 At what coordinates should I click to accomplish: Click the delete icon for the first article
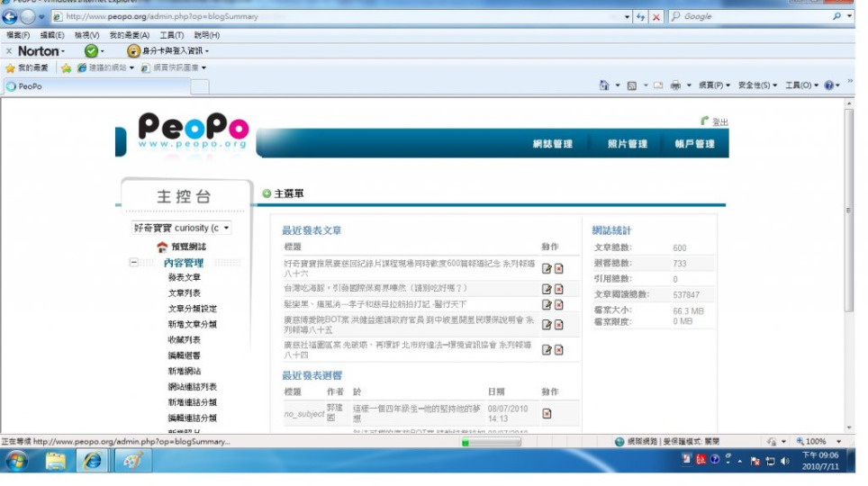[x=558, y=268]
